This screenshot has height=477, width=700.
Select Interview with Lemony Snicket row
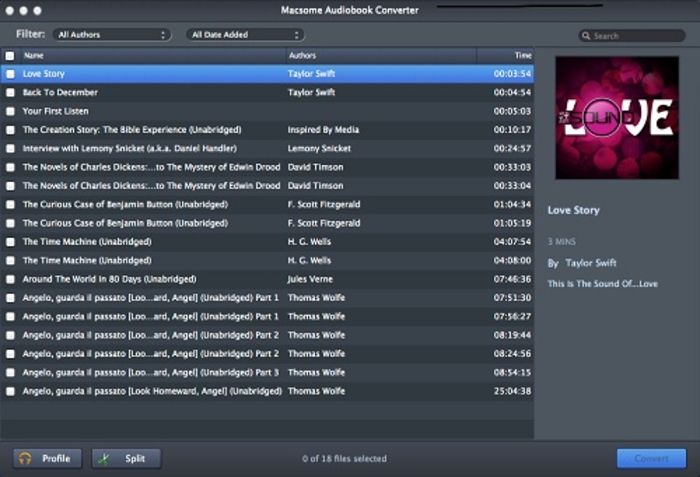click(x=267, y=149)
